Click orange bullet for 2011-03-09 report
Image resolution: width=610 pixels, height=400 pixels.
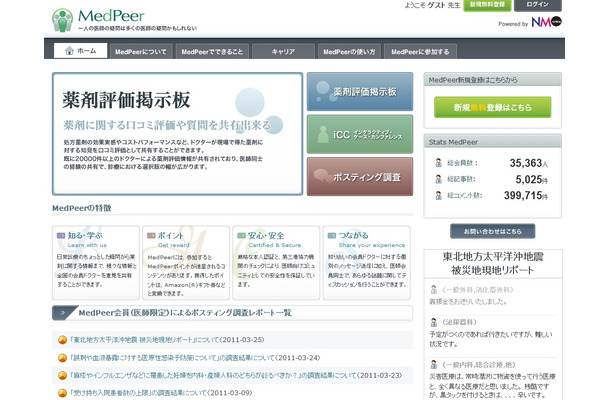click(62, 393)
